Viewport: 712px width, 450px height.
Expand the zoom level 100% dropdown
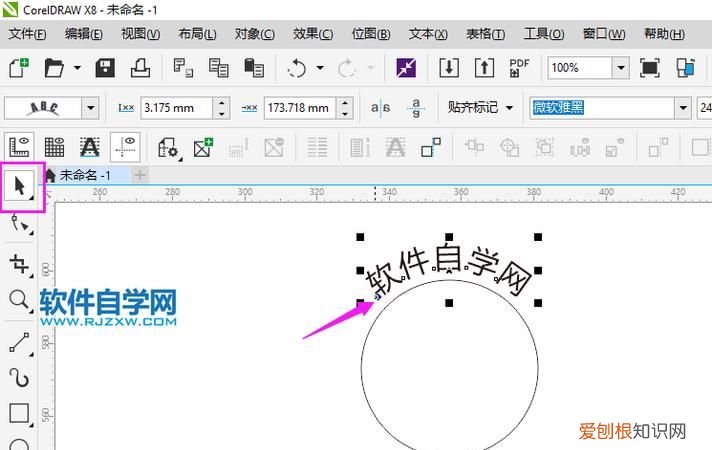tap(620, 68)
